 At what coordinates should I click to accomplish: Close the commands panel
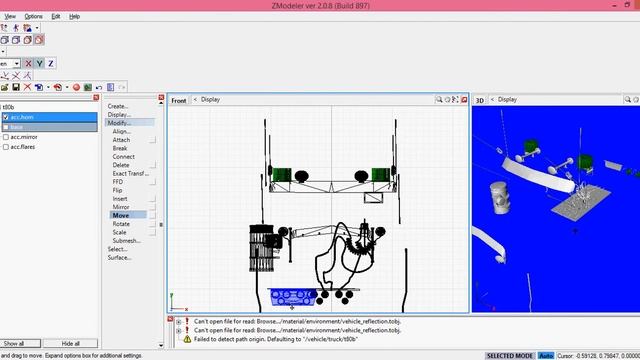(161, 98)
